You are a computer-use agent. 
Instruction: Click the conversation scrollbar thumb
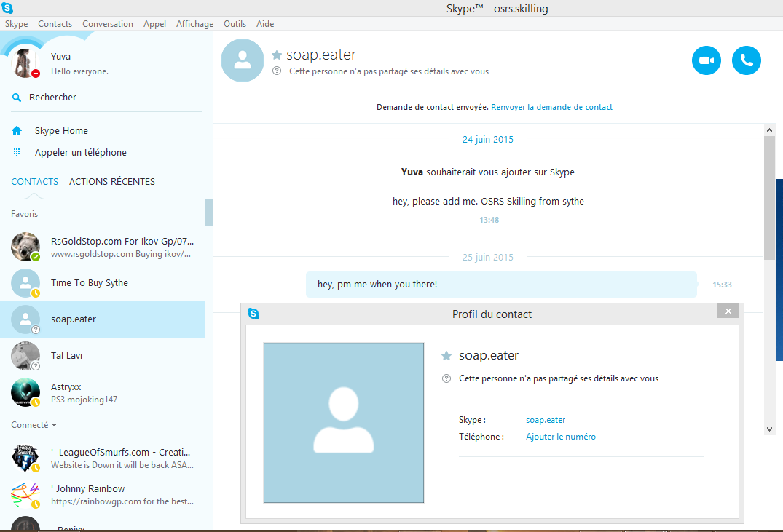[x=769, y=197]
